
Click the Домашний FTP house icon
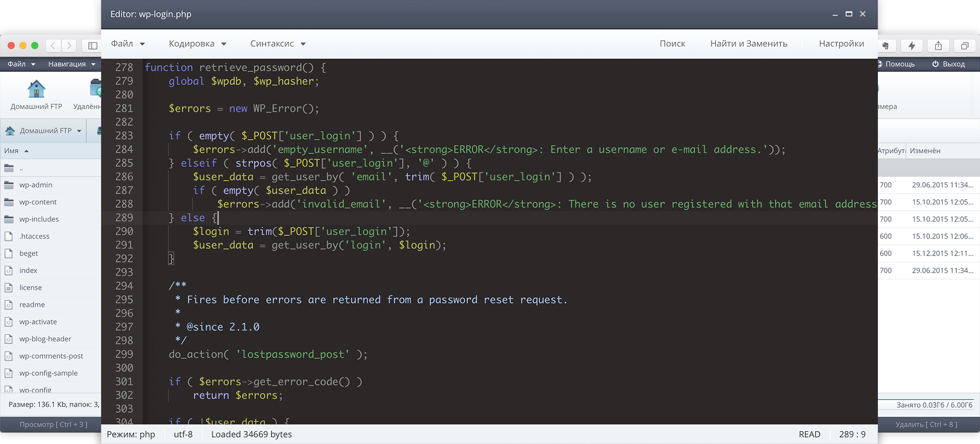point(36,89)
